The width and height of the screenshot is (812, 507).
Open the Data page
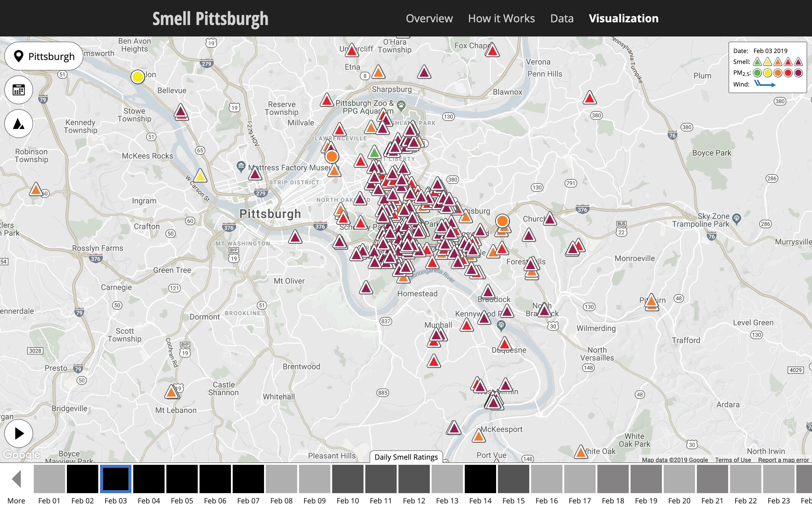(562, 18)
